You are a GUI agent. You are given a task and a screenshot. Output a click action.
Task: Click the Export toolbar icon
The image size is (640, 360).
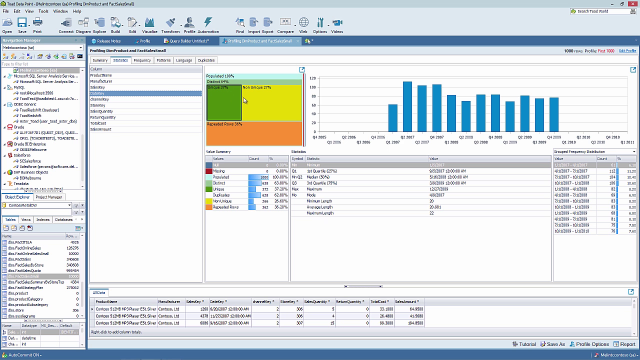click(x=268, y=25)
